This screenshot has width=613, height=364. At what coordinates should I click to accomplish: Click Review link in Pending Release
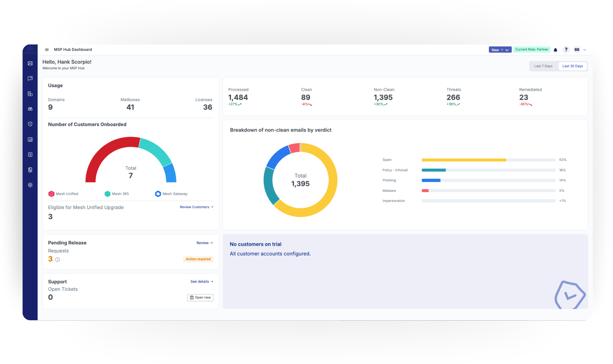click(205, 243)
